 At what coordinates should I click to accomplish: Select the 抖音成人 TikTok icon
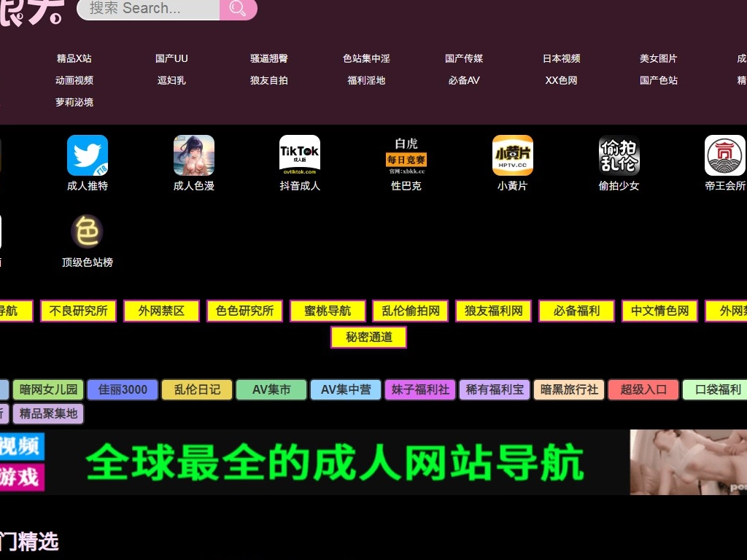(x=299, y=155)
